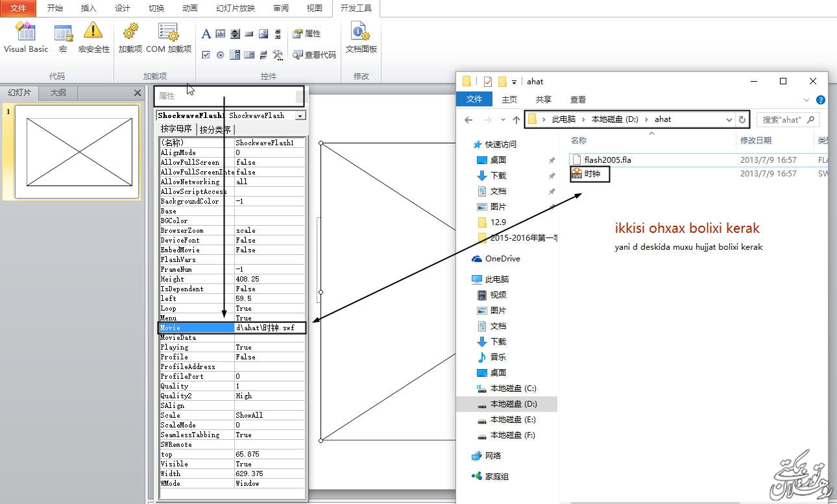This screenshot has height=504, width=837.
Task: Click the Explorer up-one-level arrow
Action: [516, 120]
